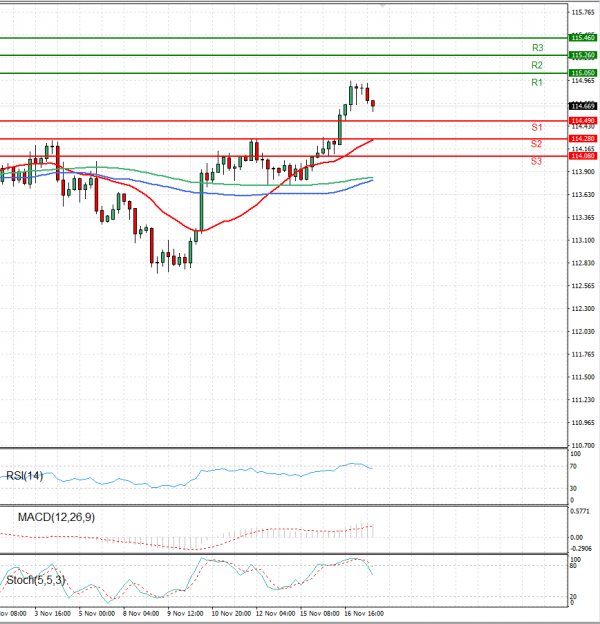Click the Stoch(5,5,3) indicator label
600x624 pixels.
[x=36, y=580]
